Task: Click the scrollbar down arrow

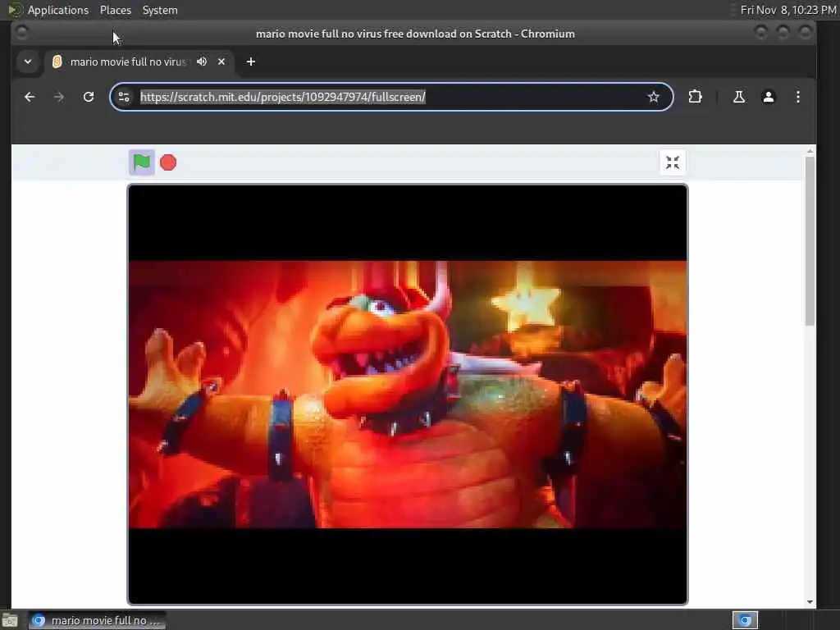Action: [x=810, y=602]
